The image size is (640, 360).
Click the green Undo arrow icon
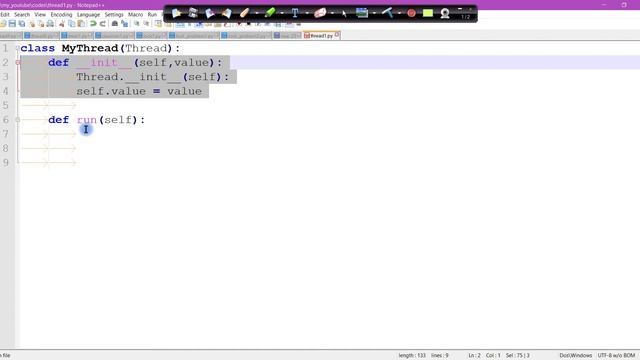click(93, 24)
